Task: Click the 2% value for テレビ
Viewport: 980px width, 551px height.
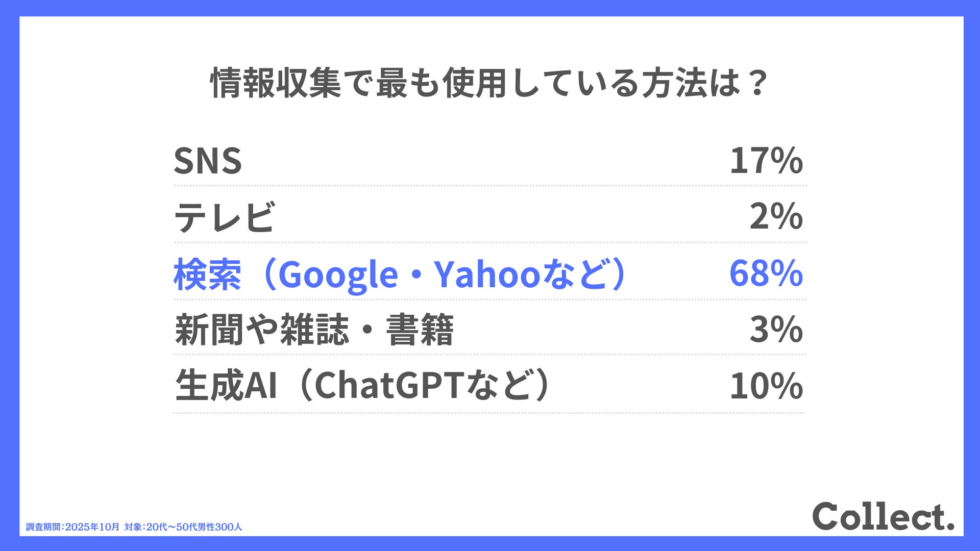Action: pos(776,217)
